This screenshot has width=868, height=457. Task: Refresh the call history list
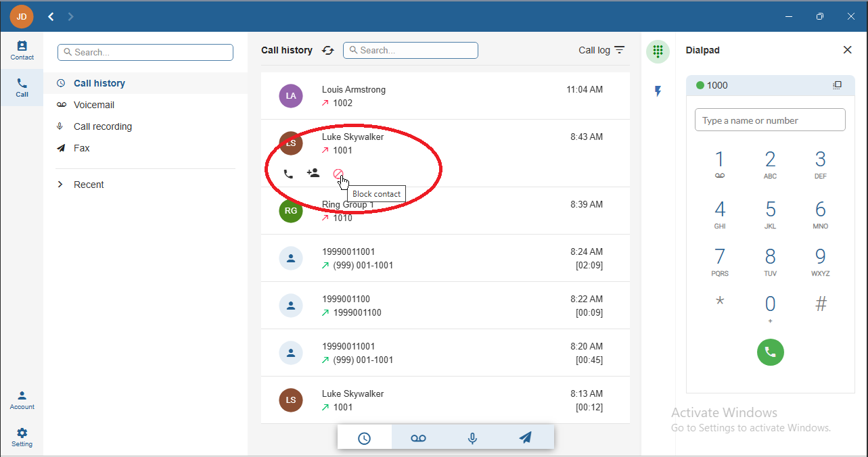coord(328,50)
